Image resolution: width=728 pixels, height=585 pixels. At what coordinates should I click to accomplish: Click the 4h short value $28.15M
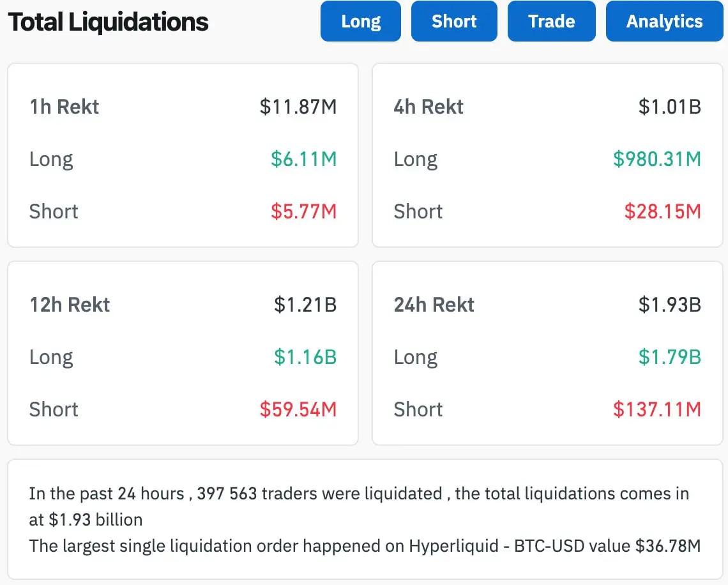662,211
